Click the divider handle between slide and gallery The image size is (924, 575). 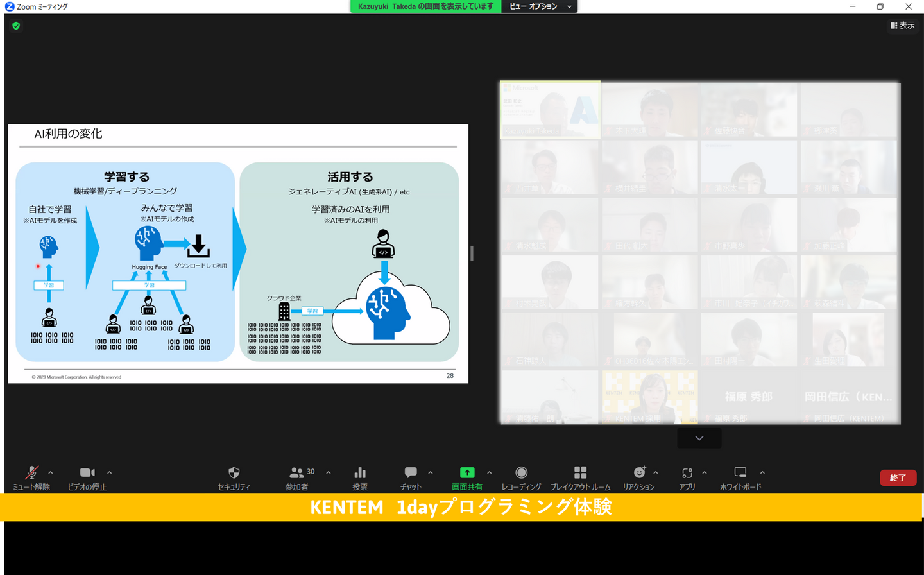click(472, 253)
